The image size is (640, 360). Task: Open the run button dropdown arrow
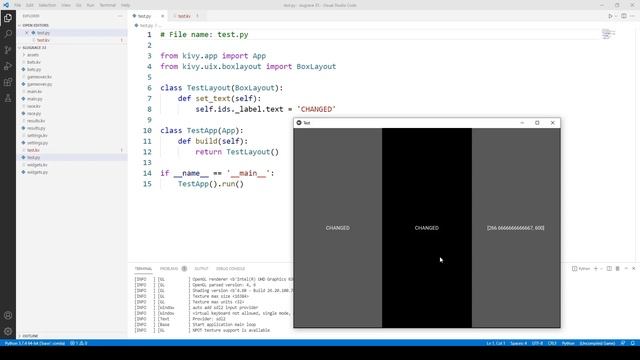[x=616, y=16]
